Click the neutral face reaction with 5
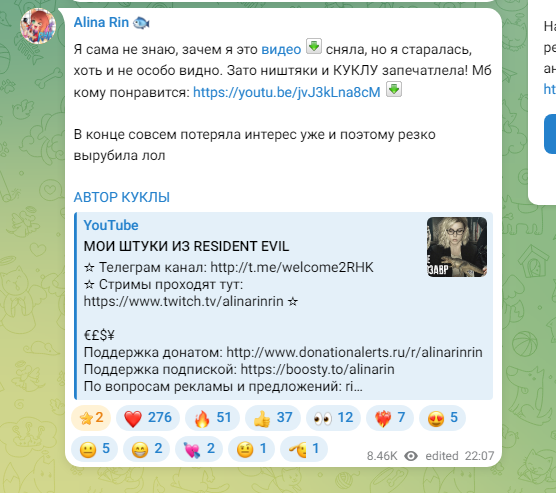This screenshot has width=556, height=493. pyautogui.click(x=94, y=449)
